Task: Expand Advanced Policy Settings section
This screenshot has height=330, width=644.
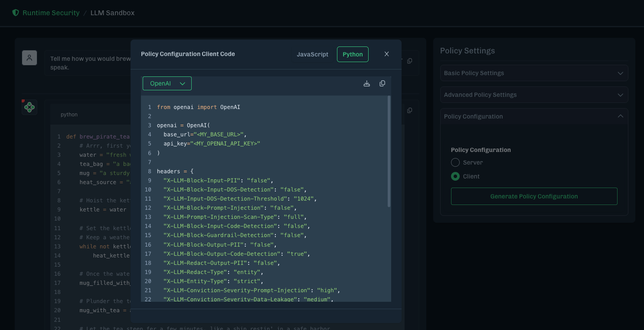Action: 534,95
